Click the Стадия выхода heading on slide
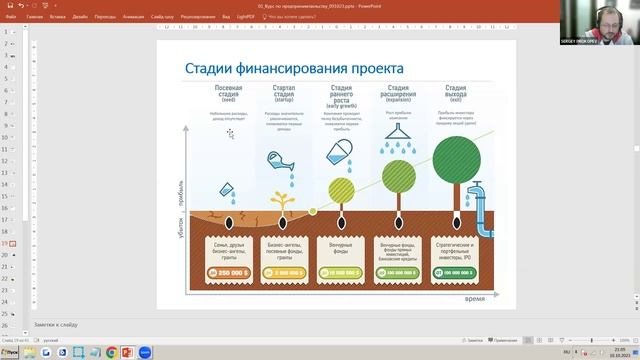This screenshot has height=360, width=640. pyautogui.click(x=456, y=91)
